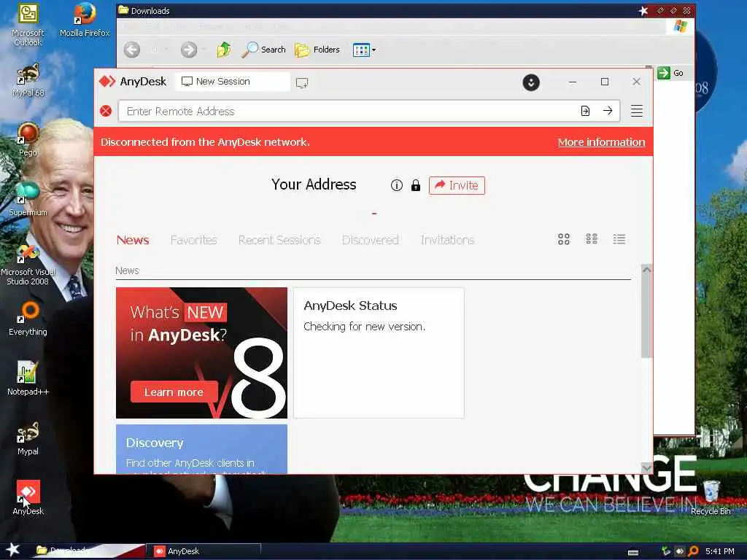
Task: Switch to the Invitations tab
Action: point(447,240)
